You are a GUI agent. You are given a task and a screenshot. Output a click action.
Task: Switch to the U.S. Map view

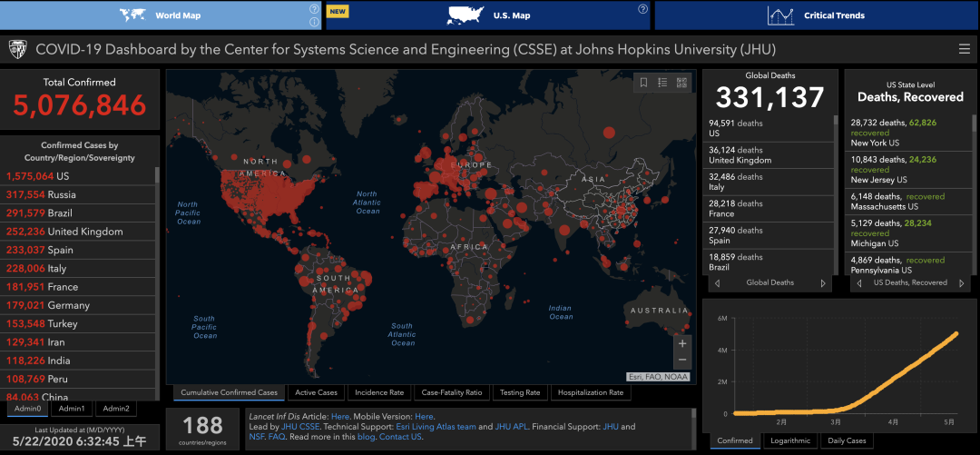tap(487, 15)
